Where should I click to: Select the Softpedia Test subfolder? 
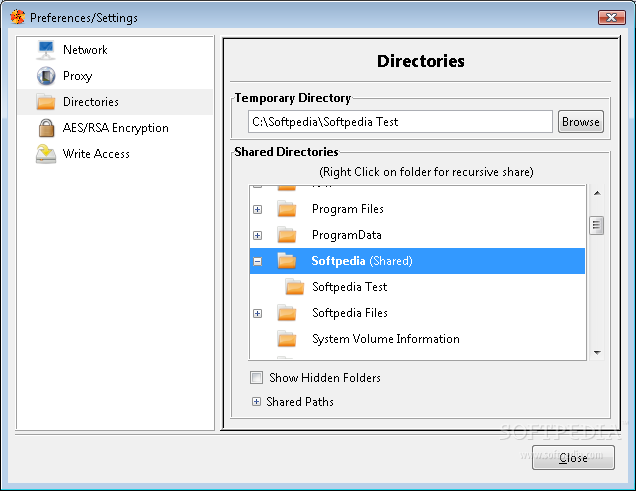417,287
